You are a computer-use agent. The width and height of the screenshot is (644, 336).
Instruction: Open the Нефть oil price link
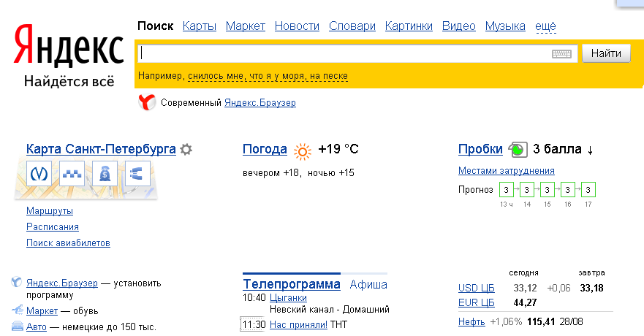(471, 321)
